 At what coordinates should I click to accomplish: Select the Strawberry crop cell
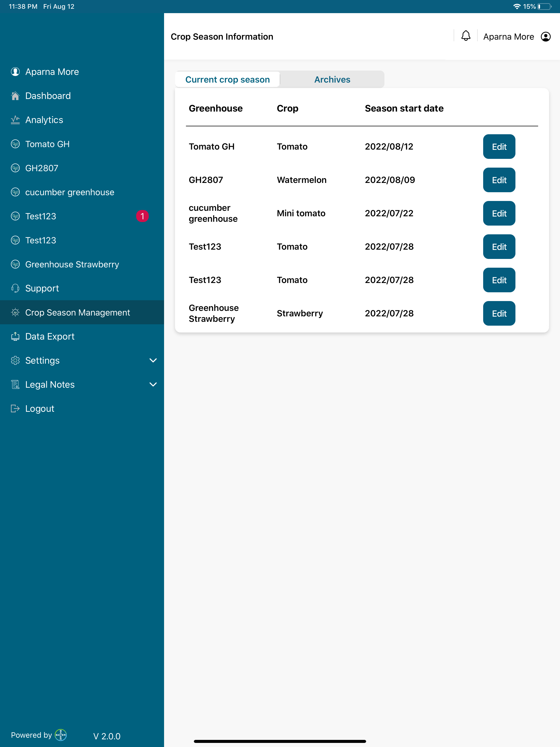click(300, 313)
